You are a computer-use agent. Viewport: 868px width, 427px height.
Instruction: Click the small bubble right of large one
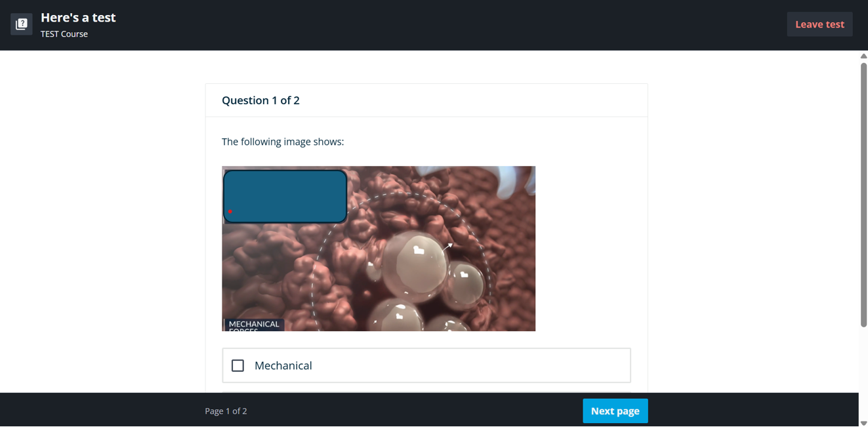(465, 284)
